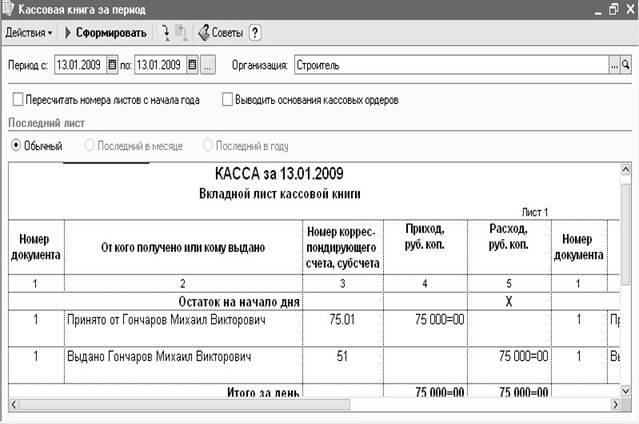Open calendar for period end date

click(192, 65)
